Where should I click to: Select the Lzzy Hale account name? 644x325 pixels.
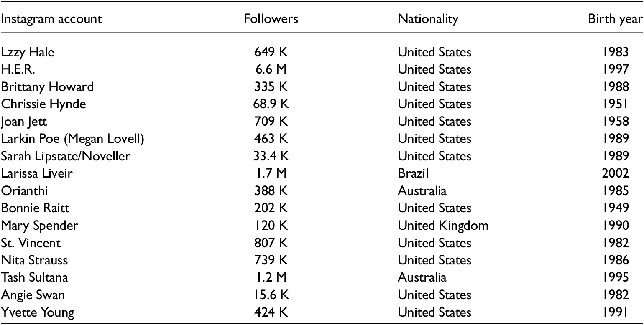[x=28, y=52]
